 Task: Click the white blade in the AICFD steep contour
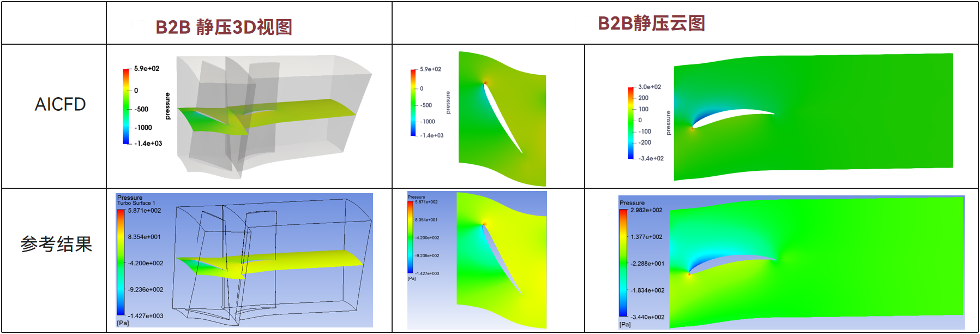502,117
